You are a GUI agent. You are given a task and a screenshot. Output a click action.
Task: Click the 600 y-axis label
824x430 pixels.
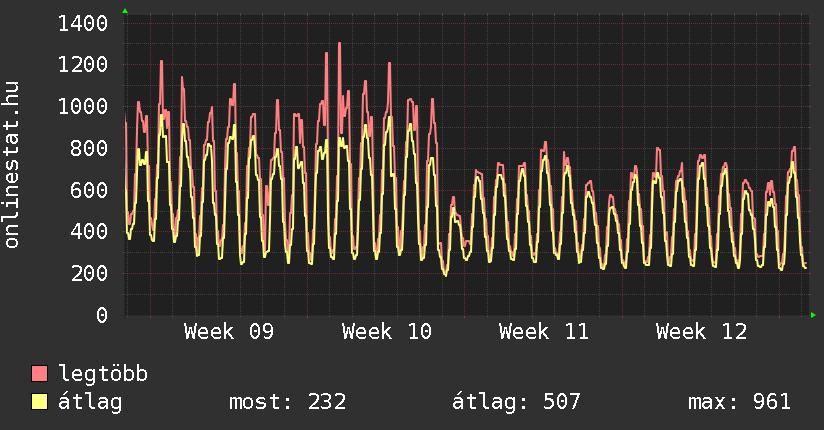point(89,190)
